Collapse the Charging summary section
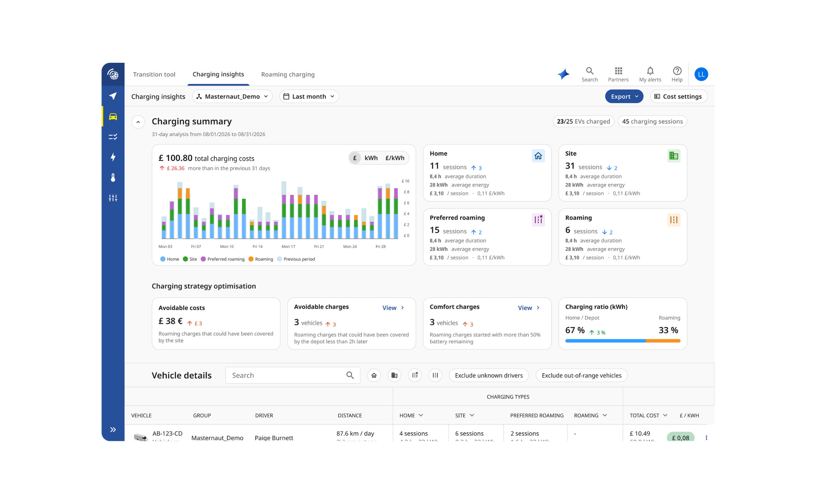 [x=138, y=122]
